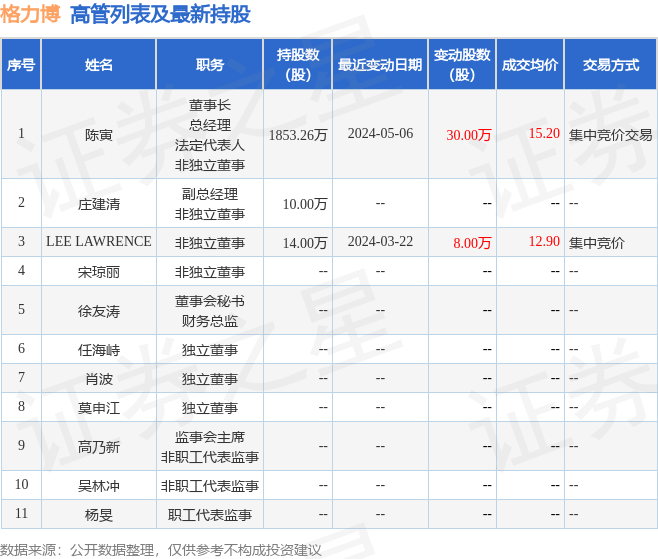Click the date 2024-05-06
The height and width of the screenshot is (559, 658).
pos(380,133)
